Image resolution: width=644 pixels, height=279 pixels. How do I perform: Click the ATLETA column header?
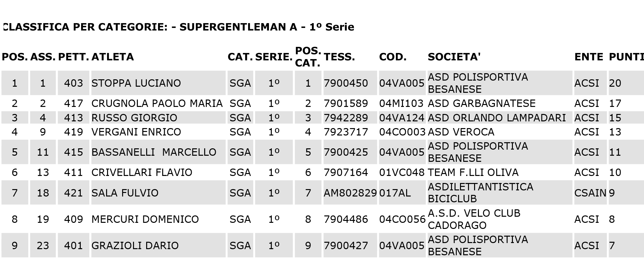pyautogui.click(x=113, y=57)
